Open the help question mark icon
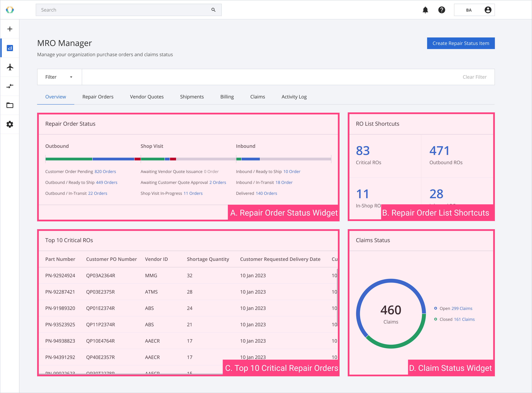This screenshot has width=532, height=393. [442, 10]
